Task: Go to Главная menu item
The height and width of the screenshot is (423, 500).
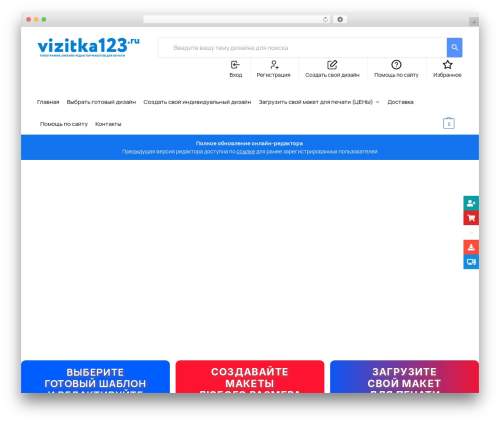Action: point(48,102)
